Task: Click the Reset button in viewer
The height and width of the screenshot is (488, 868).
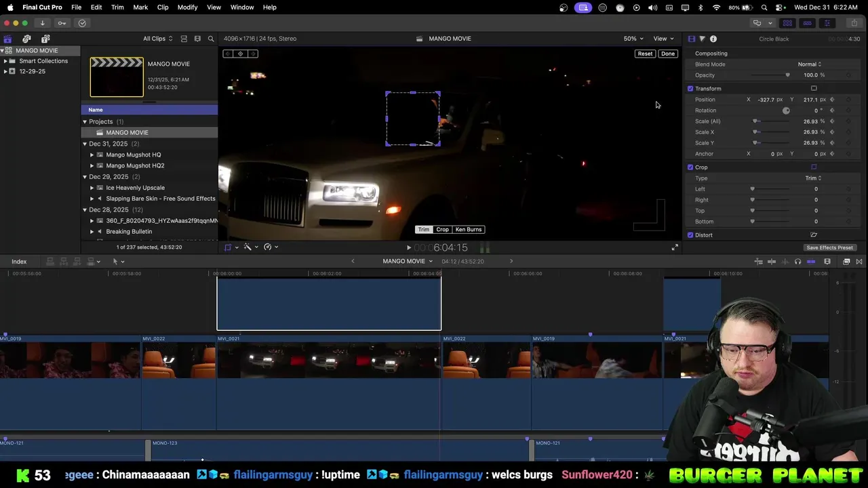Action: click(645, 54)
